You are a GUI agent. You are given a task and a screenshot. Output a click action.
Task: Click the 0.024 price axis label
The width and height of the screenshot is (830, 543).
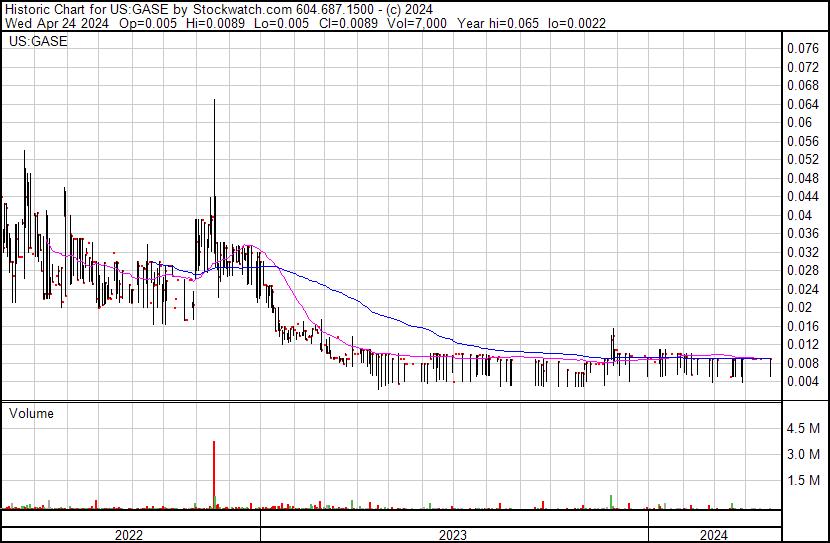click(x=803, y=289)
